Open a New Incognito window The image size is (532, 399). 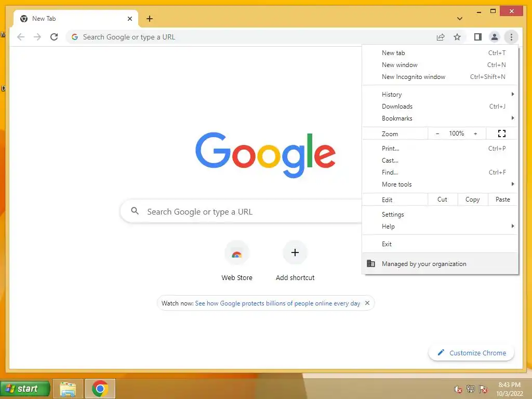tap(440, 77)
